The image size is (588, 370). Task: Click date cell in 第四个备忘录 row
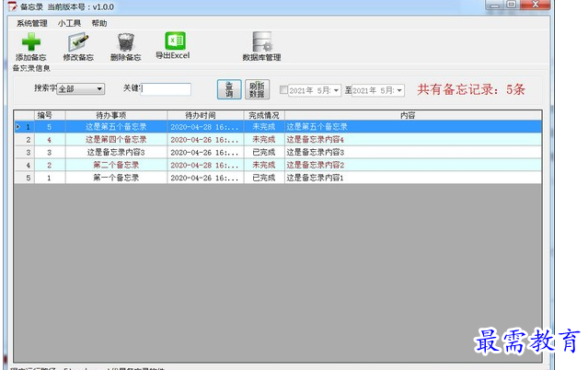[205, 140]
